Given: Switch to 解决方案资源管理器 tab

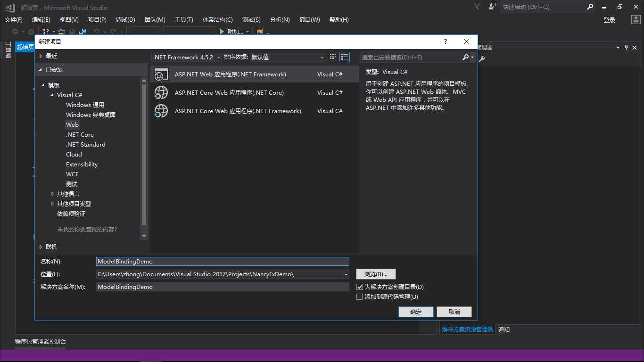Looking at the screenshot, I should [x=468, y=329].
